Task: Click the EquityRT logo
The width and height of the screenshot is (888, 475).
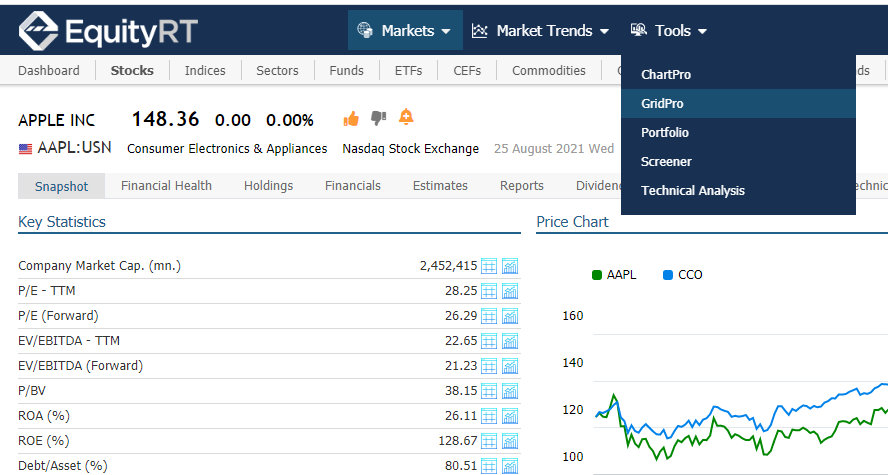Action: tap(108, 31)
